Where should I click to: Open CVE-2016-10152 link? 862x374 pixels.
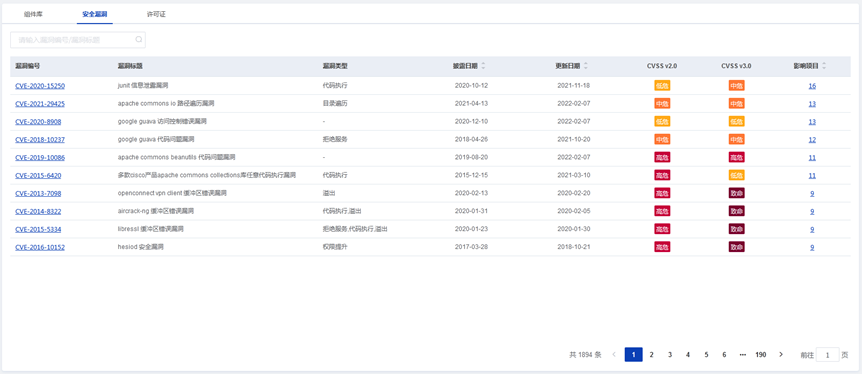[x=40, y=248]
